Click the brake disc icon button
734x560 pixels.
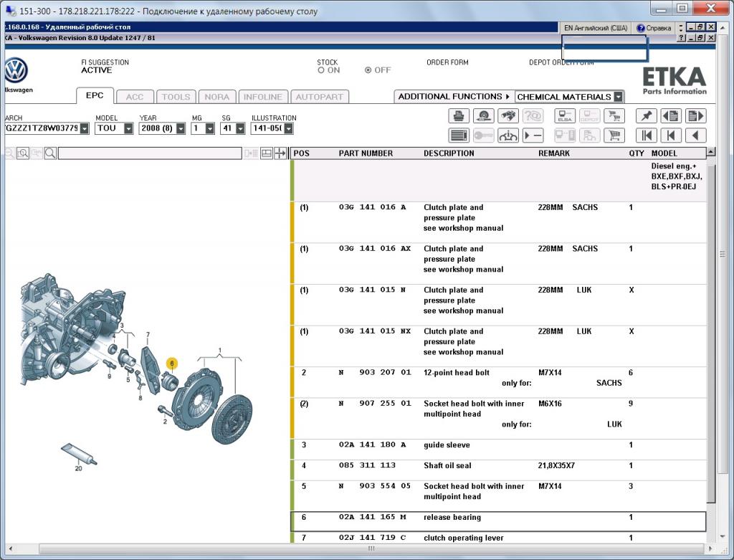tap(484, 115)
